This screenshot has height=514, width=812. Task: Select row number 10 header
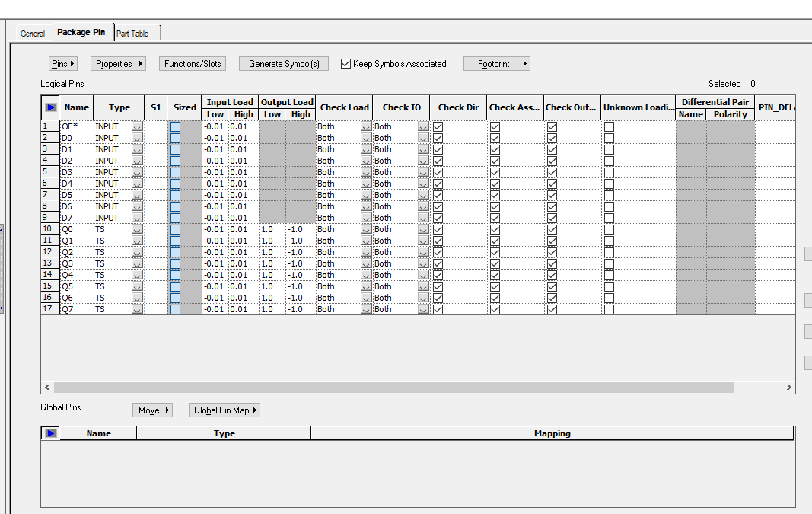(x=50, y=229)
